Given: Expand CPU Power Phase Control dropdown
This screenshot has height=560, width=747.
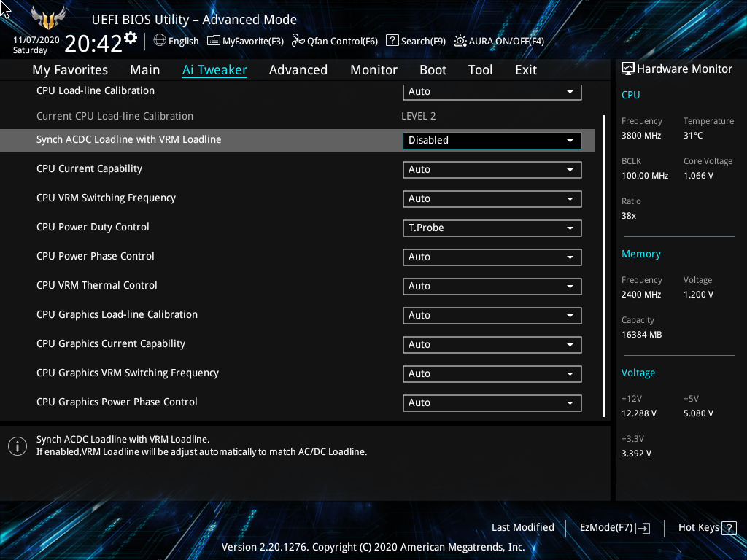Looking at the screenshot, I should 492,257.
